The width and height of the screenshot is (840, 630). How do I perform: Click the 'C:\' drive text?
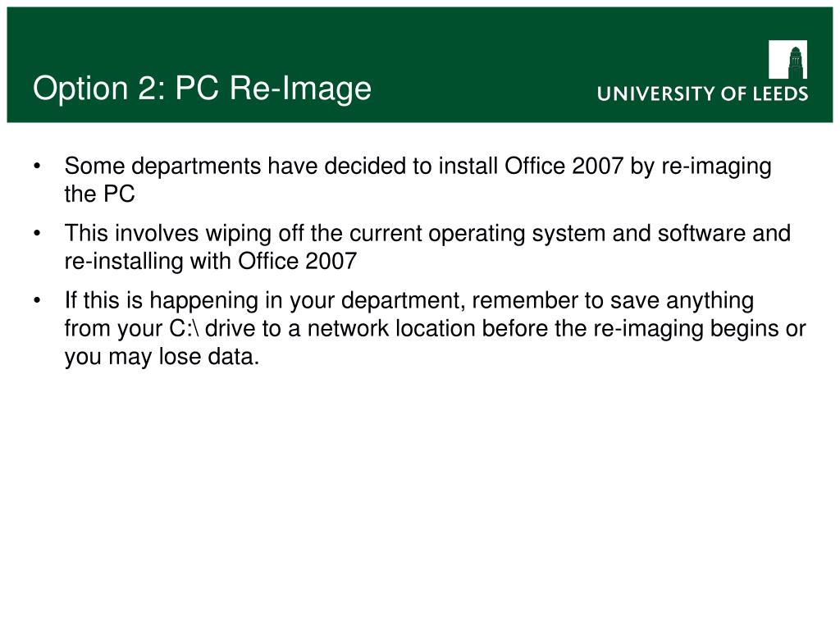point(185,328)
